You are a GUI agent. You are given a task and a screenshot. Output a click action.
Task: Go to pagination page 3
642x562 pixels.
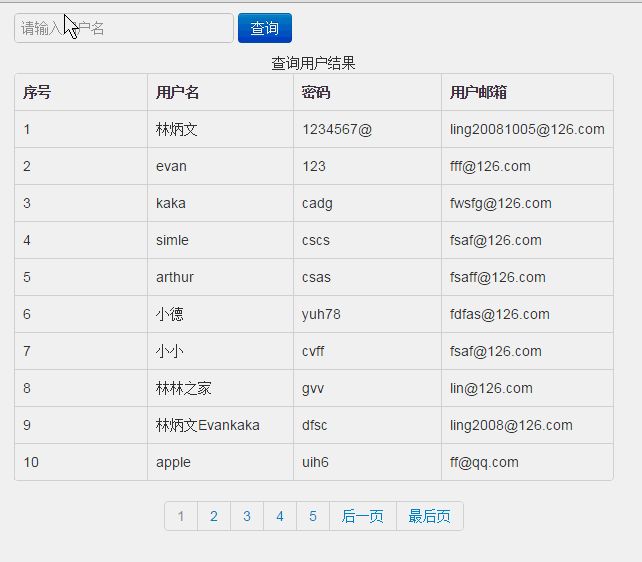pos(247,516)
